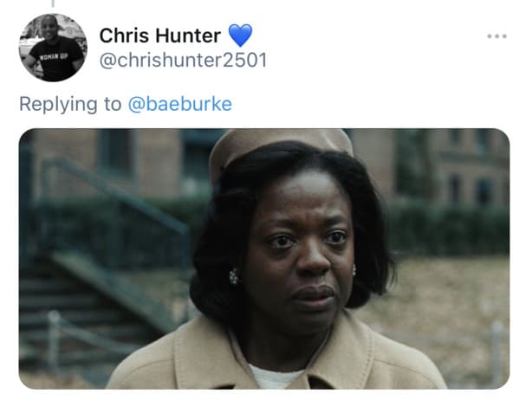This screenshot has height=420, width=519.
Task: Visit the @baeburke profile link
Action: [x=179, y=104]
